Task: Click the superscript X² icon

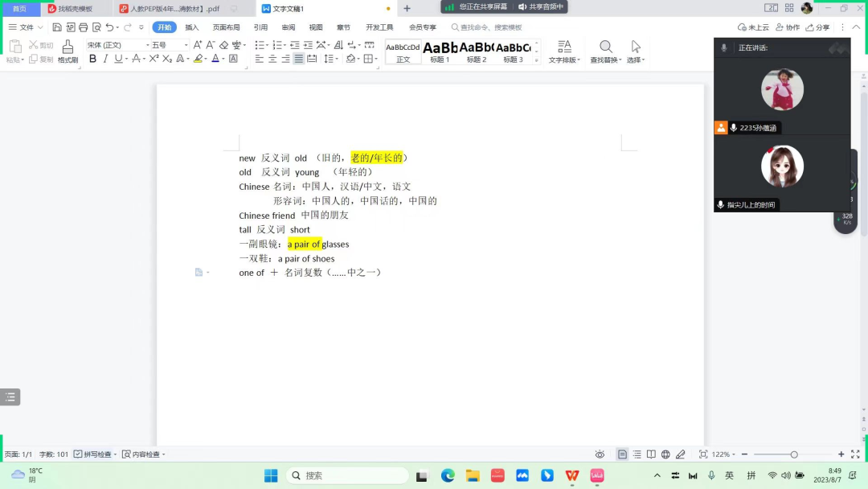Action: point(154,59)
